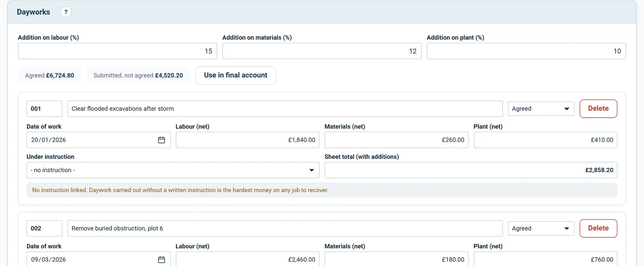Click Plant net field showing £760.00
Image resolution: width=644 pixels, height=266 pixels.
545,260
